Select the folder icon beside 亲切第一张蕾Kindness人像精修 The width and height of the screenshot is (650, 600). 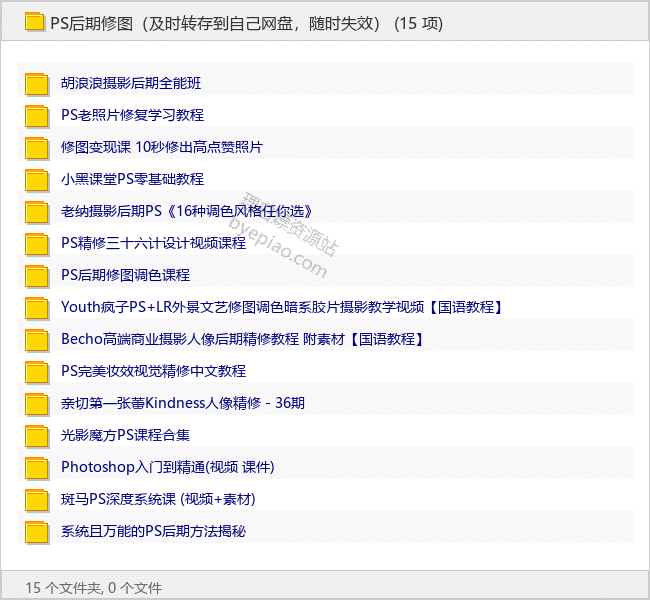tap(36, 404)
